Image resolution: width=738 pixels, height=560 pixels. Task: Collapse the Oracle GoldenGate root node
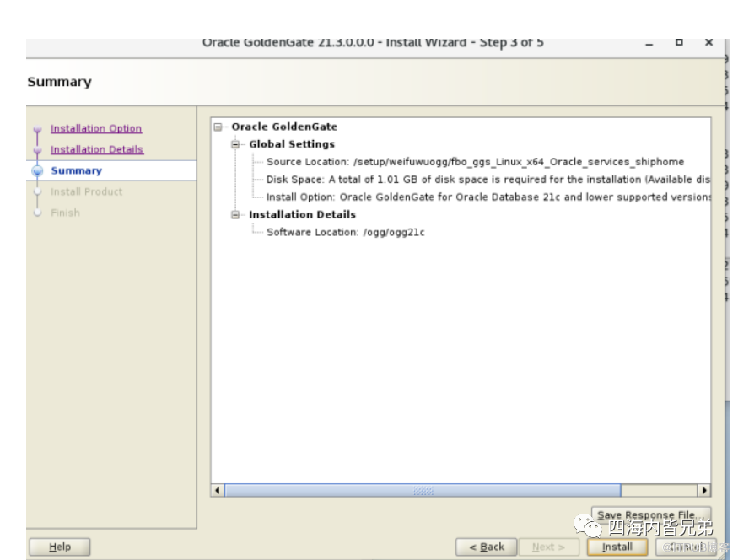click(218, 127)
